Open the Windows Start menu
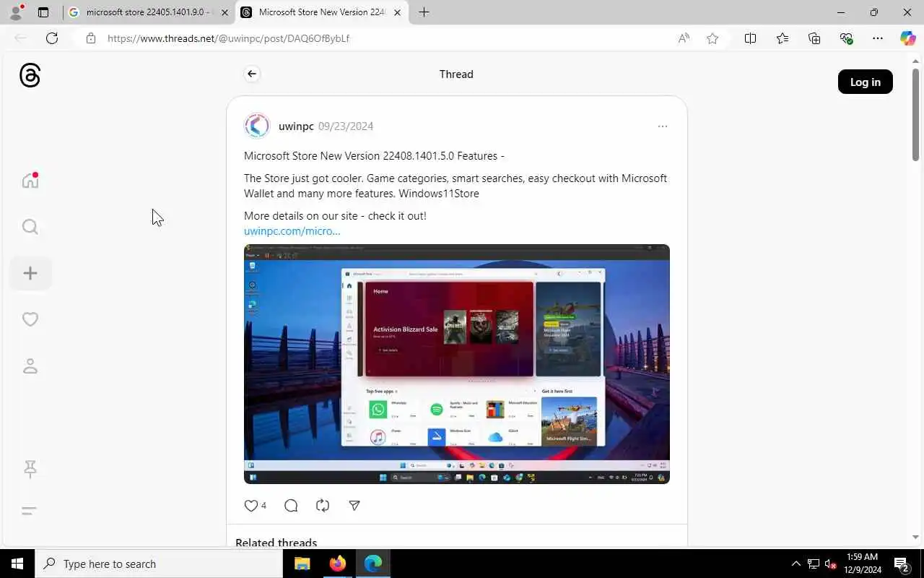 (x=17, y=564)
